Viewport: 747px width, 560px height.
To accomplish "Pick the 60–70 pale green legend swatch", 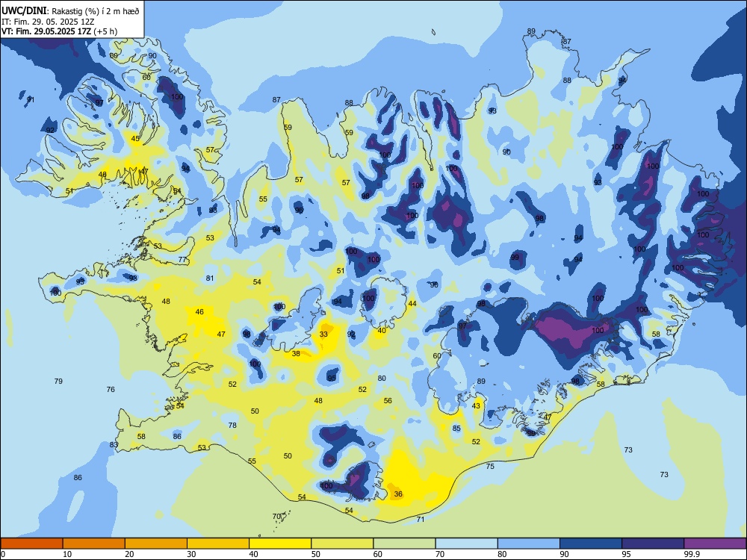I will pos(404,544).
